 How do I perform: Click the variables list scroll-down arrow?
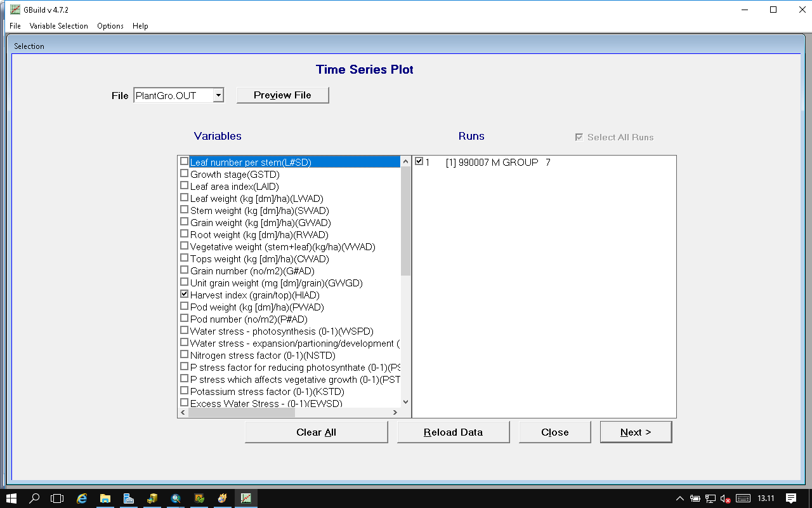point(405,401)
